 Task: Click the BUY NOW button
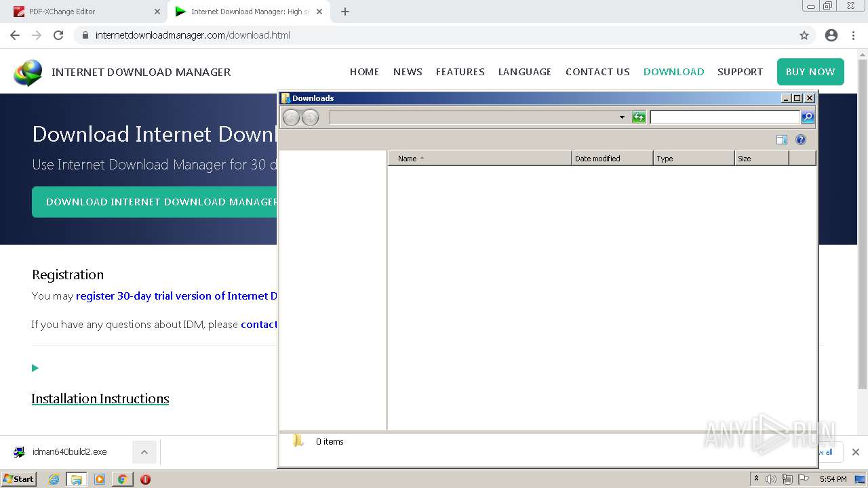(810, 72)
